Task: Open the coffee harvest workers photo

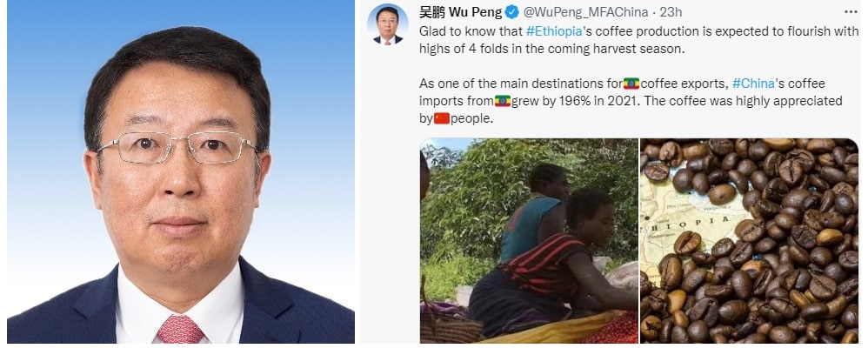Action: click(529, 241)
